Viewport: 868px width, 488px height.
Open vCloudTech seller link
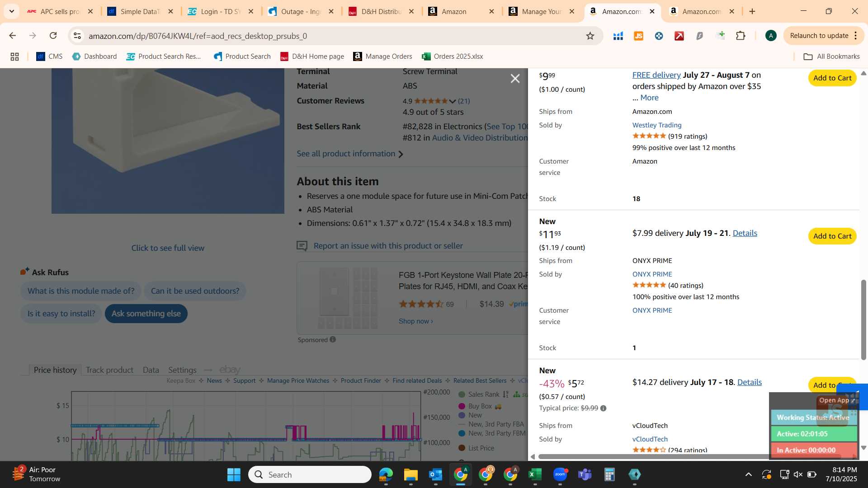tap(650, 439)
